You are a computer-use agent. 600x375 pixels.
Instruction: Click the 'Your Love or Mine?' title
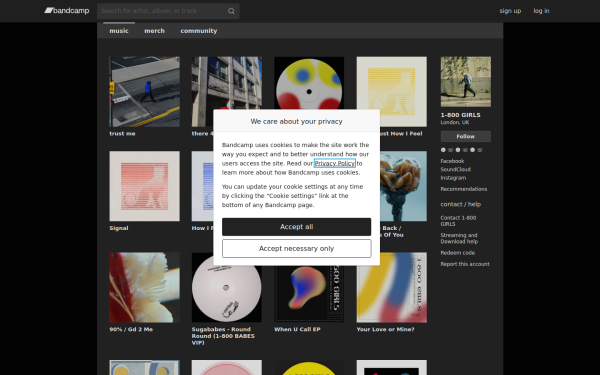[385, 329]
